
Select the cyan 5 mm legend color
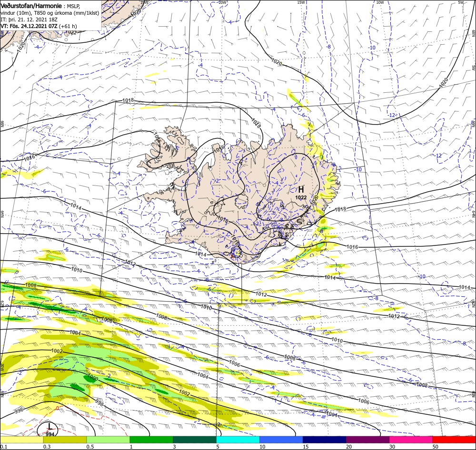click(x=238, y=440)
